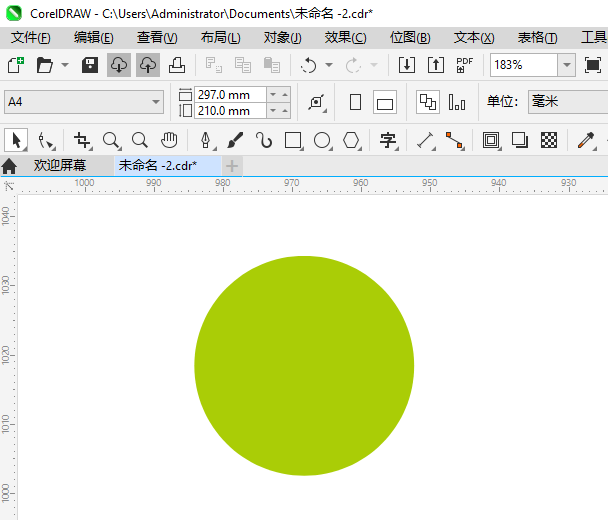Print the document with the printer icon
Screen dimensions: 608x520
click(x=177, y=65)
